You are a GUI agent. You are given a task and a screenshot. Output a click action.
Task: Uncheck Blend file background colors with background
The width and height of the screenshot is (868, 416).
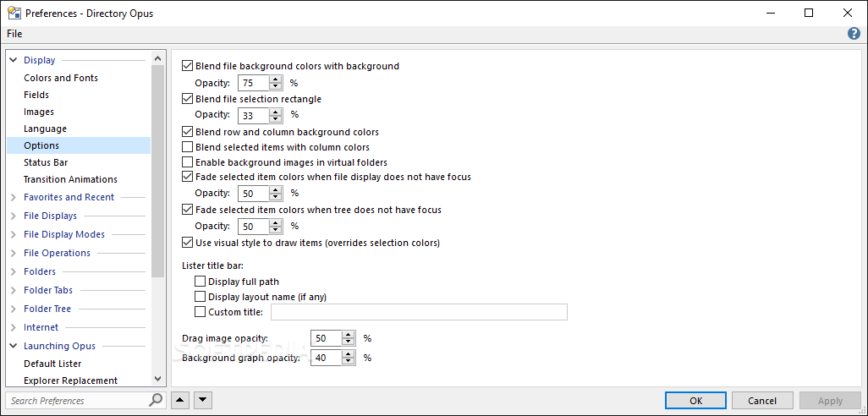[188, 66]
